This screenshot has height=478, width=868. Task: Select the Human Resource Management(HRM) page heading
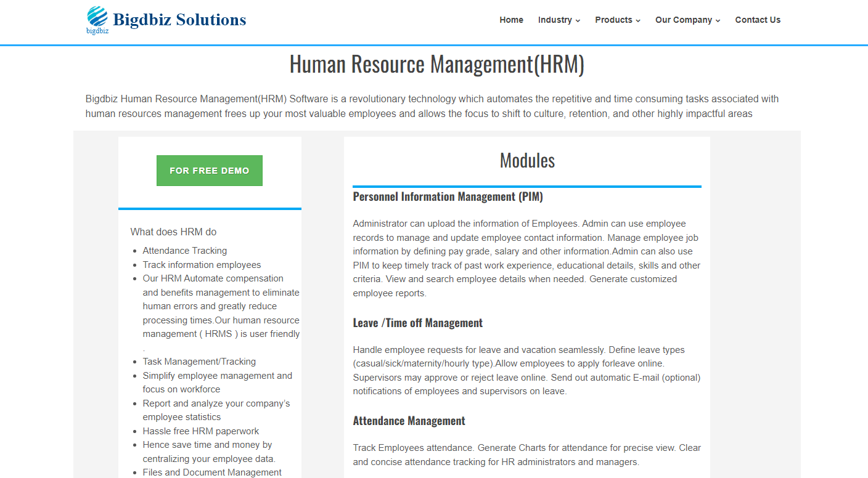pos(436,64)
